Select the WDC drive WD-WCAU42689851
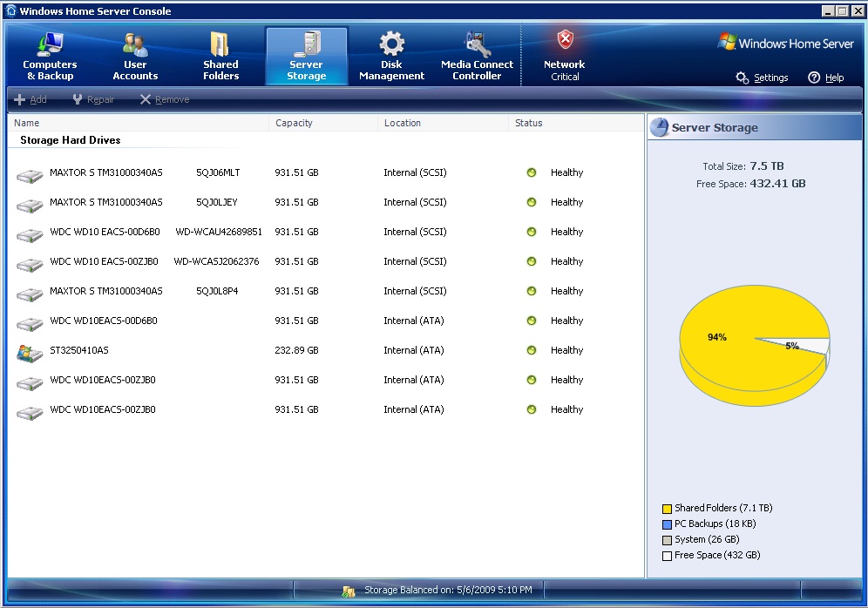 (x=105, y=232)
